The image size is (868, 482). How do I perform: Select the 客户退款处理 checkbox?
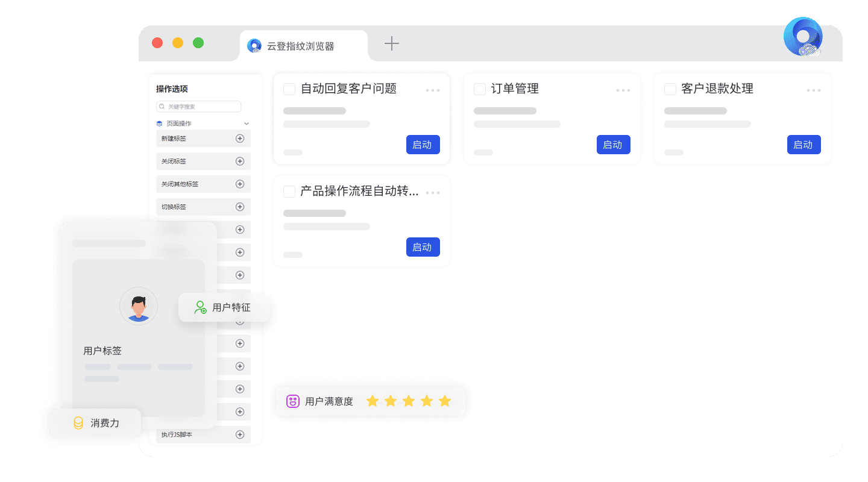[670, 89]
